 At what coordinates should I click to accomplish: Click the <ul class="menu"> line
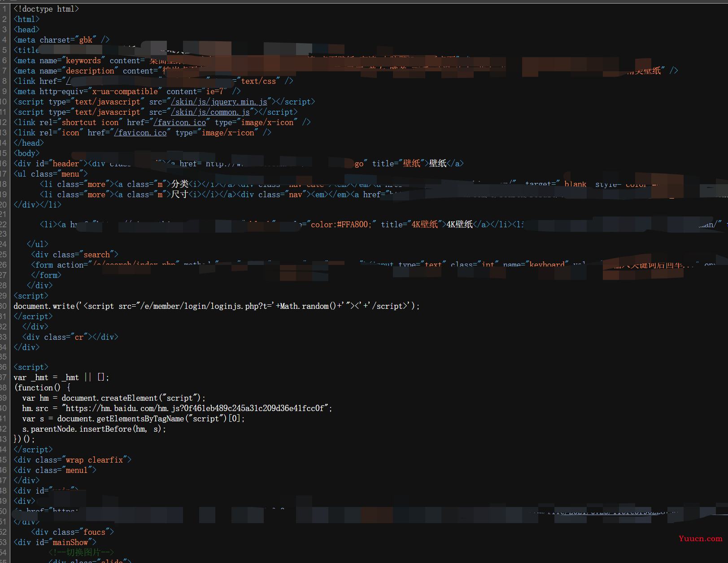pyautogui.click(x=51, y=174)
